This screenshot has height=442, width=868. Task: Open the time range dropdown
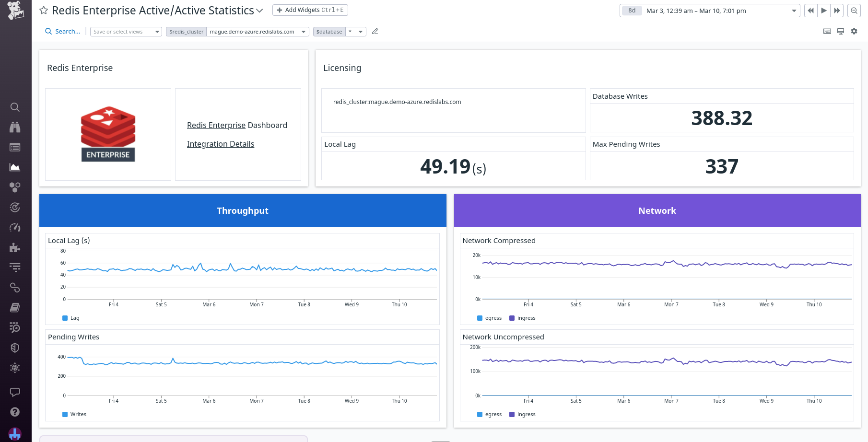click(794, 10)
